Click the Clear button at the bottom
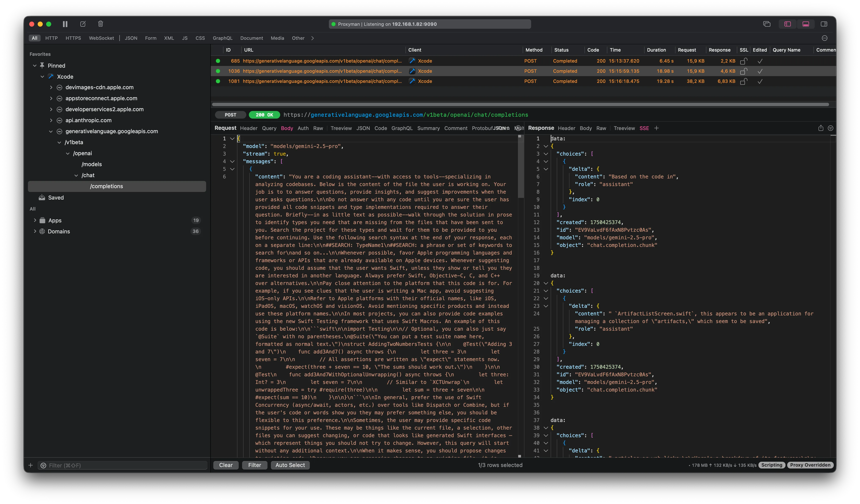Viewport: 860px width, 504px height. [226, 465]
